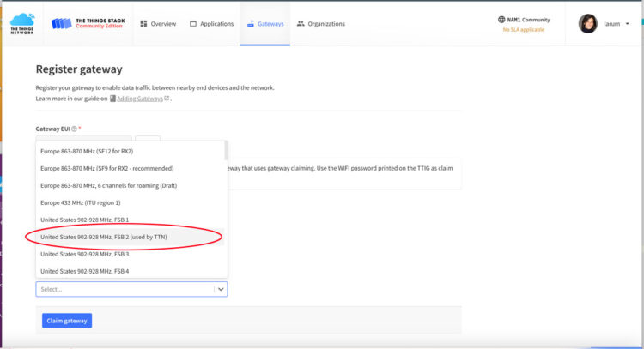
Task: Click the book icon before Adding Gateways
Action: pos(112,99)
